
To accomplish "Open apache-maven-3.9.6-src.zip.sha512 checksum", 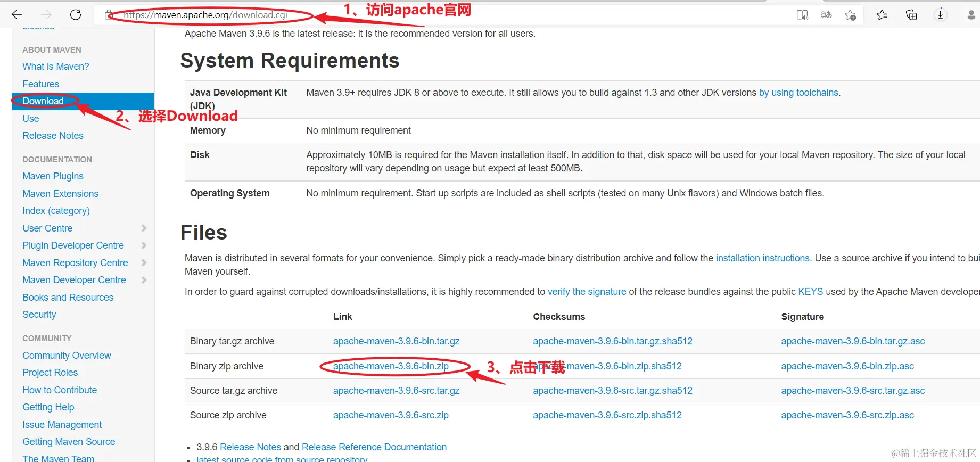I will [x=607, y=415].
